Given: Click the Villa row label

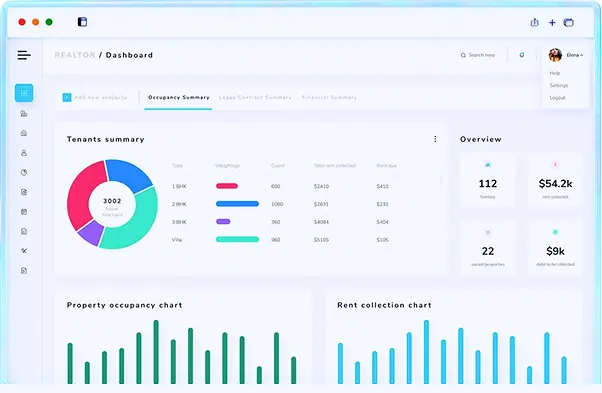Looking at the screenshot, I should pyautogui.click(x=177, y=240).
